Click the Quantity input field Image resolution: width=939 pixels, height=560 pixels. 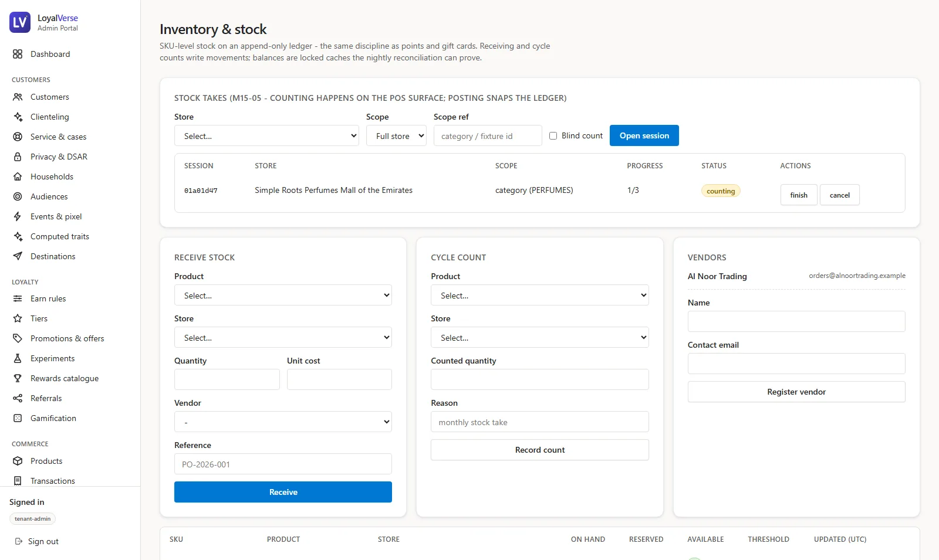227,379
